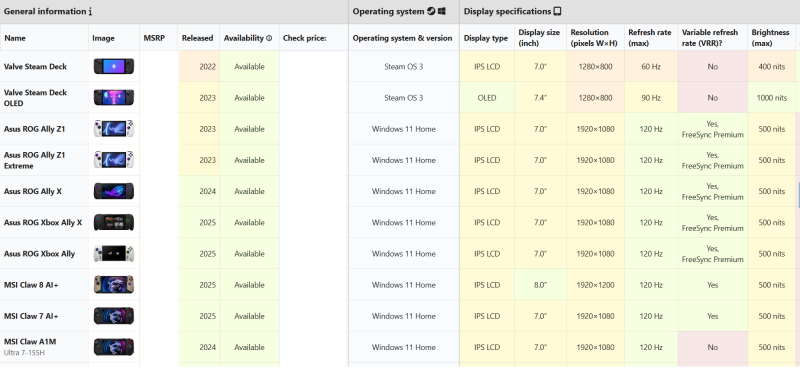Click the info icon next to Availability

(x=269, y=38)
